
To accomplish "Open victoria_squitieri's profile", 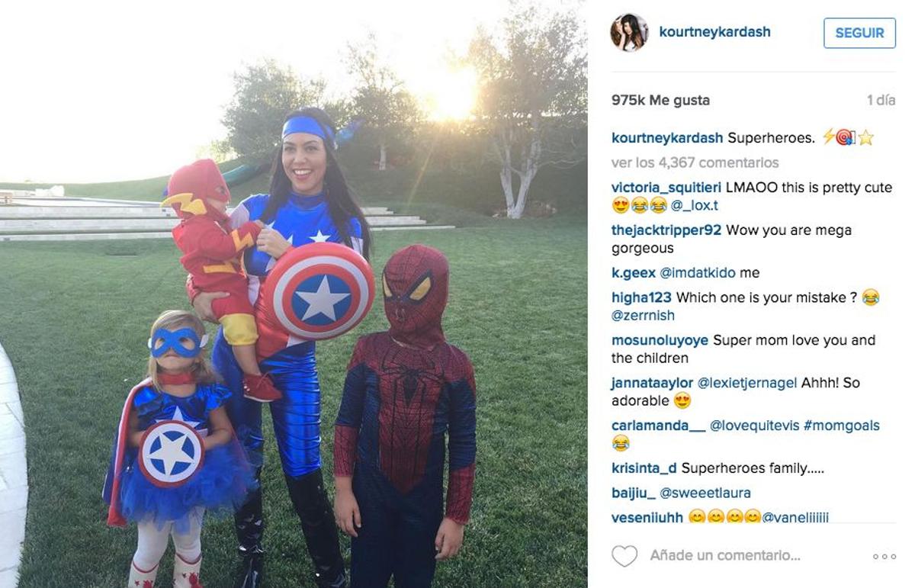I will click(x=666, y=188).
